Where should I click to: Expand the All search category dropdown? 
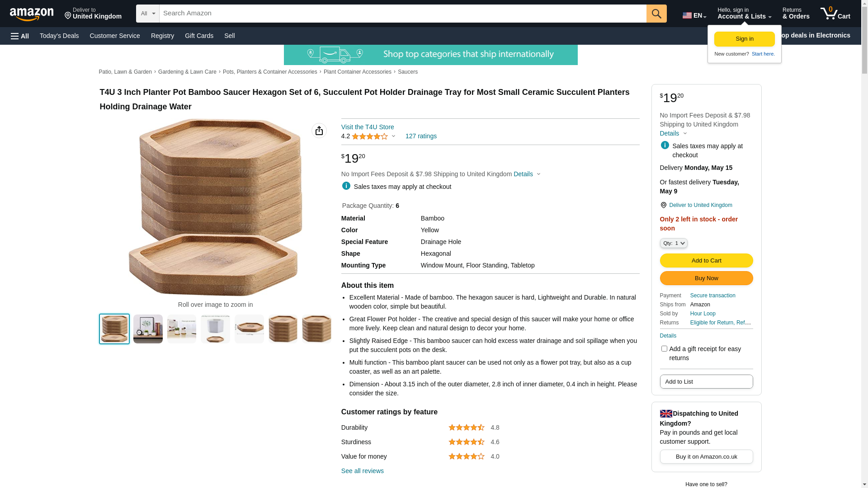(148, 14)
